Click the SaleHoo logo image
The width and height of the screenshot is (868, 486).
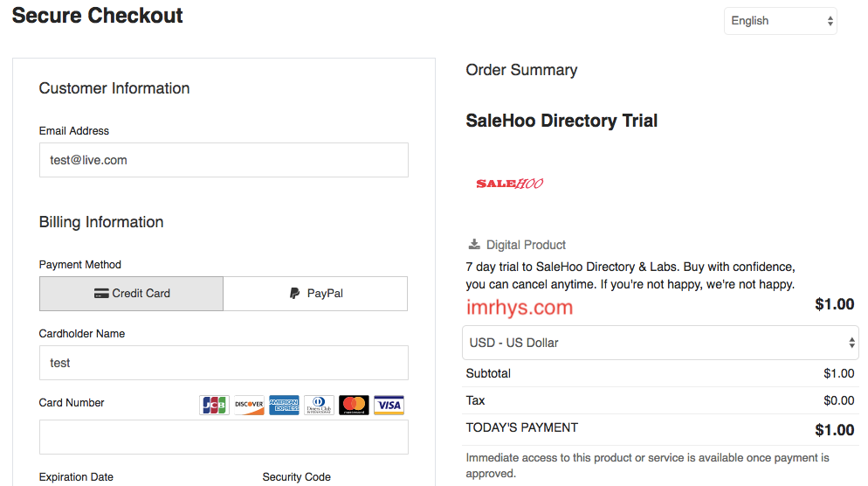(x=510, y=184)
